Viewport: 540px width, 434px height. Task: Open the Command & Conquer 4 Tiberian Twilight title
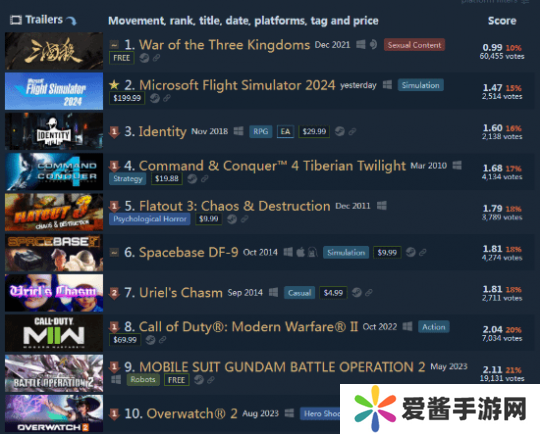pos(272,166)
